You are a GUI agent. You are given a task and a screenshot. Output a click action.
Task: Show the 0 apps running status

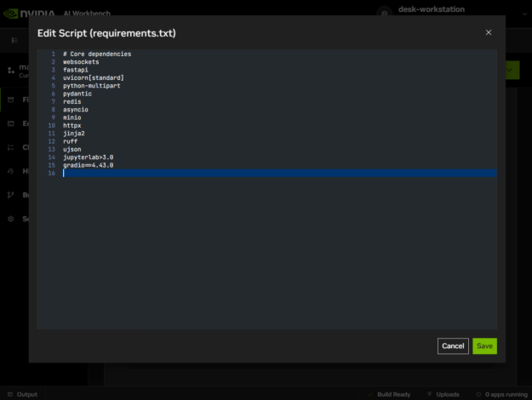(x=502, y=394)
